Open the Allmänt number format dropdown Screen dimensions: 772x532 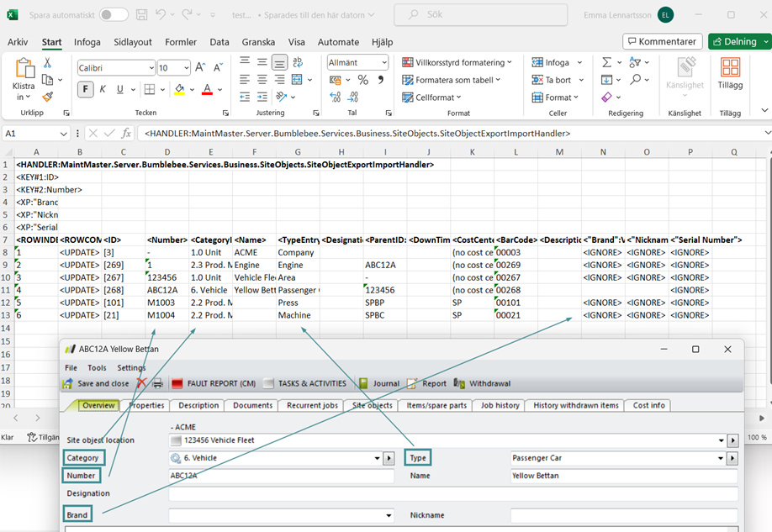point(383,62)
